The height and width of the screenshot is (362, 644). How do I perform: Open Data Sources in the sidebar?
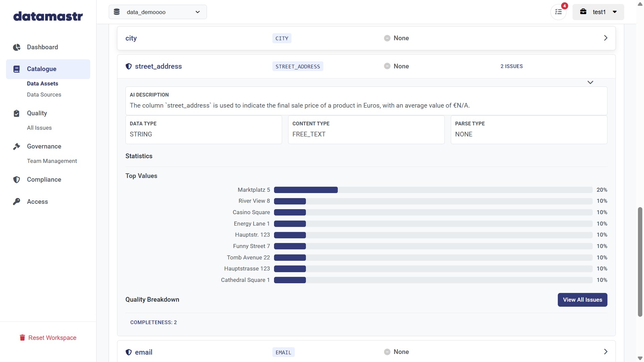coord(44,95)
